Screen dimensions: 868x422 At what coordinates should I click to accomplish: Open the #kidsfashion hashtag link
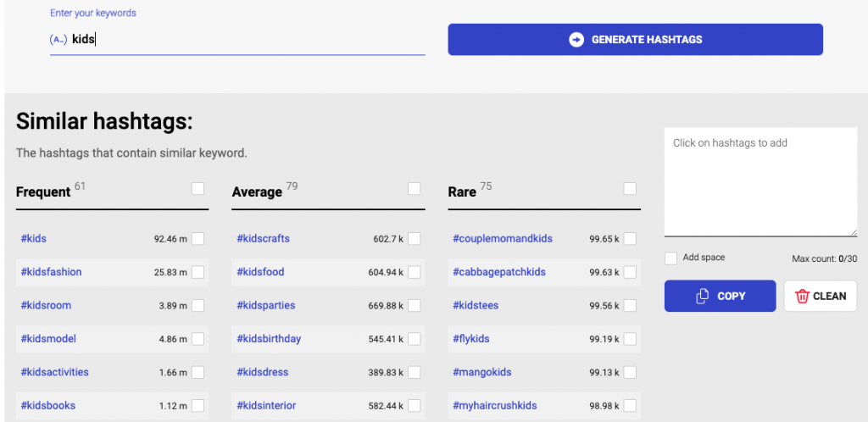pyautogui.click(x=51, y=272)
